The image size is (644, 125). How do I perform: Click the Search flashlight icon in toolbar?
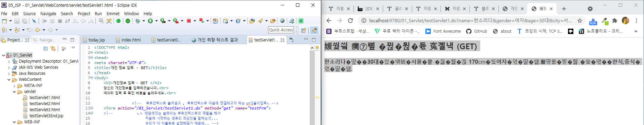(x=260, y=21)
